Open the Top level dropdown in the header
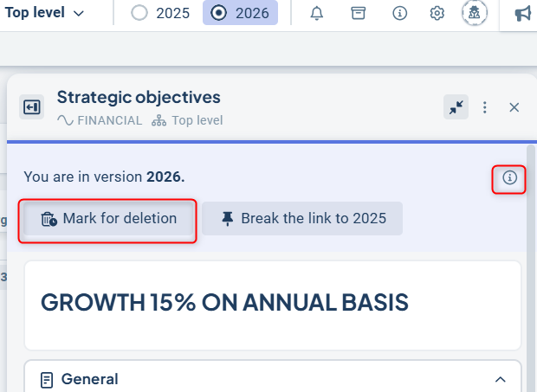Image resolution: width=537 pixels, height=392 pixels. 45,13
